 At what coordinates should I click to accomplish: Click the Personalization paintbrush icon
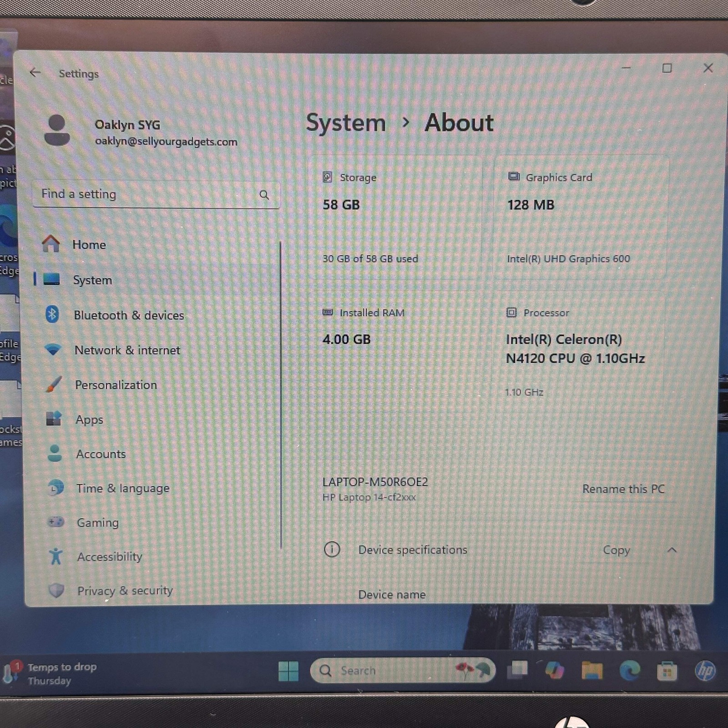click(54, 384)
